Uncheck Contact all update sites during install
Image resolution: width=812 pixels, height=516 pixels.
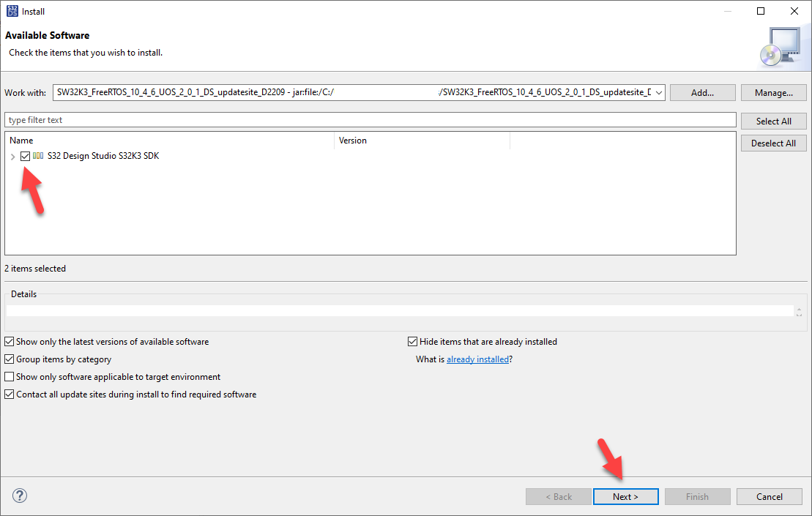click(x=9, y=394)
